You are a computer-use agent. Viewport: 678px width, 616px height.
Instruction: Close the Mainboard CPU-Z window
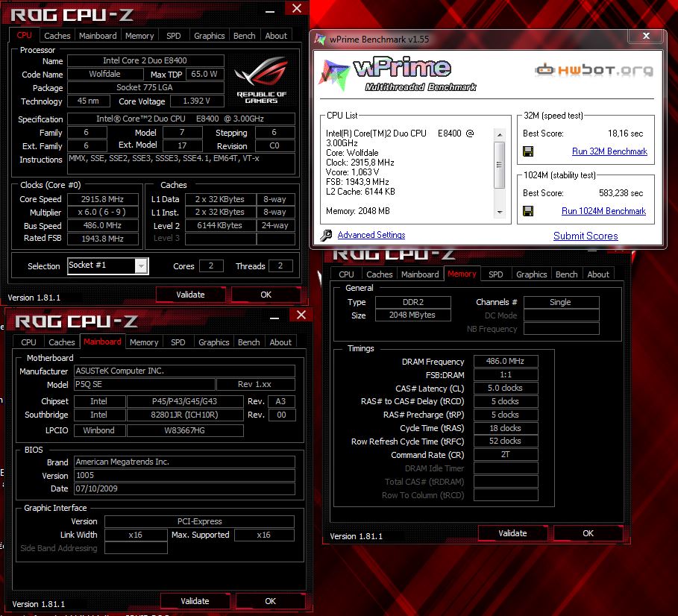[x=301, y=315]
